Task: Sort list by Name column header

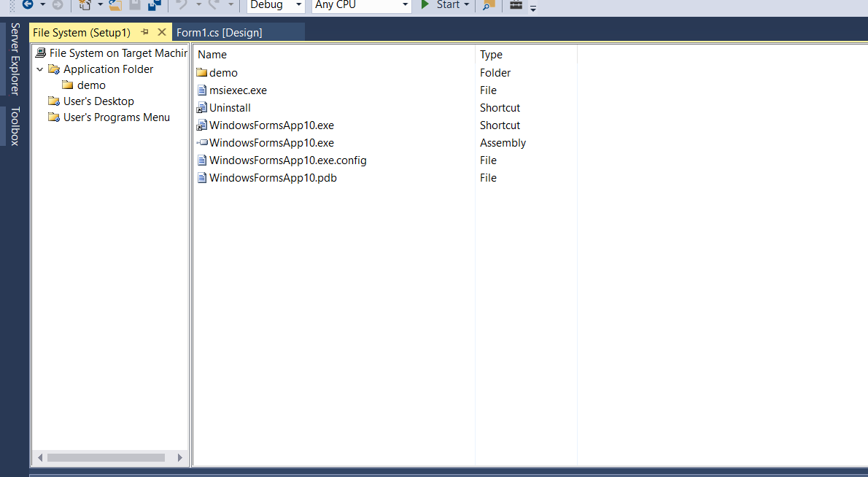Action: coord(334,54)
